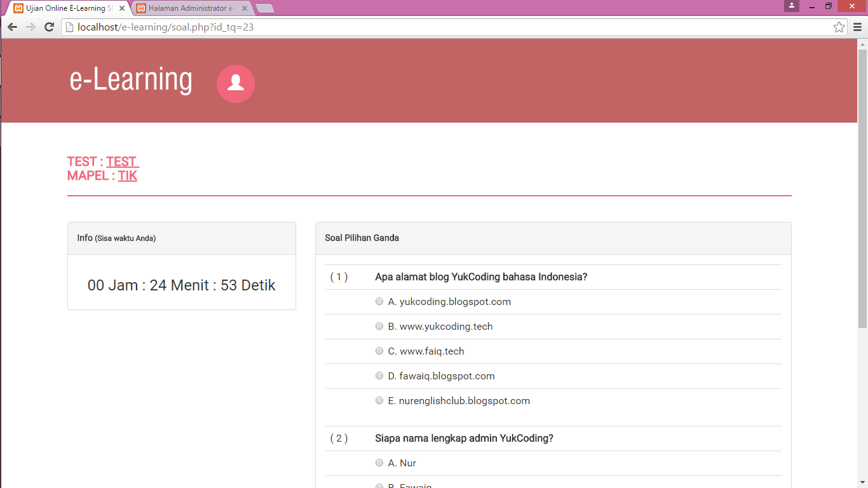Click the TIK link next to MAPEL
The height and width of the screenshot is (488, 868).
pyautogui.click(x=127, y=175)
